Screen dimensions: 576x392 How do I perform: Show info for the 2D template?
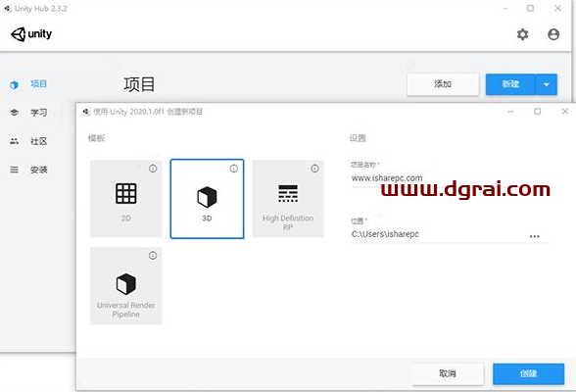[153, 169]
